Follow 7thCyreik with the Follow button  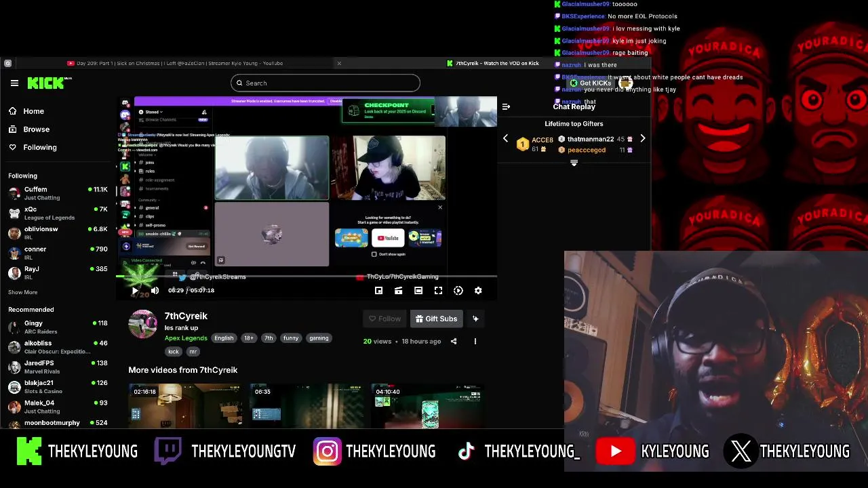click(384, 319)
